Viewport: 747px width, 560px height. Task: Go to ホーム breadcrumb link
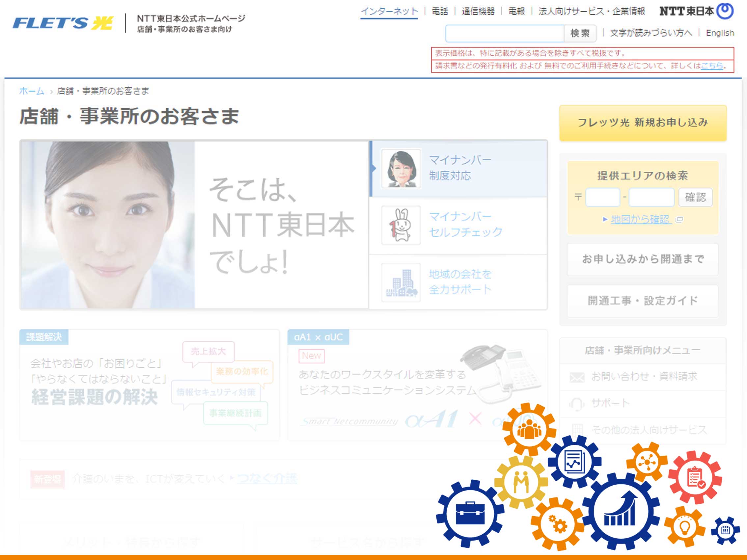[x=32, y=91]
